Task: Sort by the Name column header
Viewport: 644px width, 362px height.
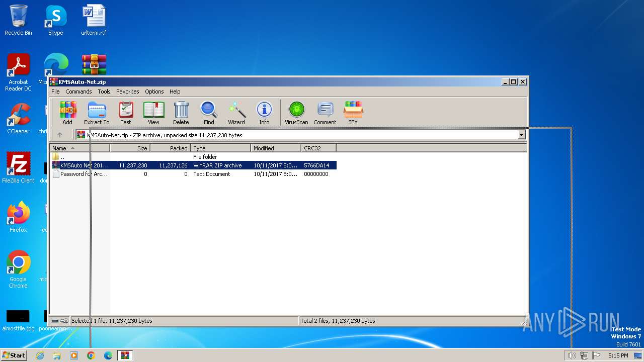Action: [79, 148]
